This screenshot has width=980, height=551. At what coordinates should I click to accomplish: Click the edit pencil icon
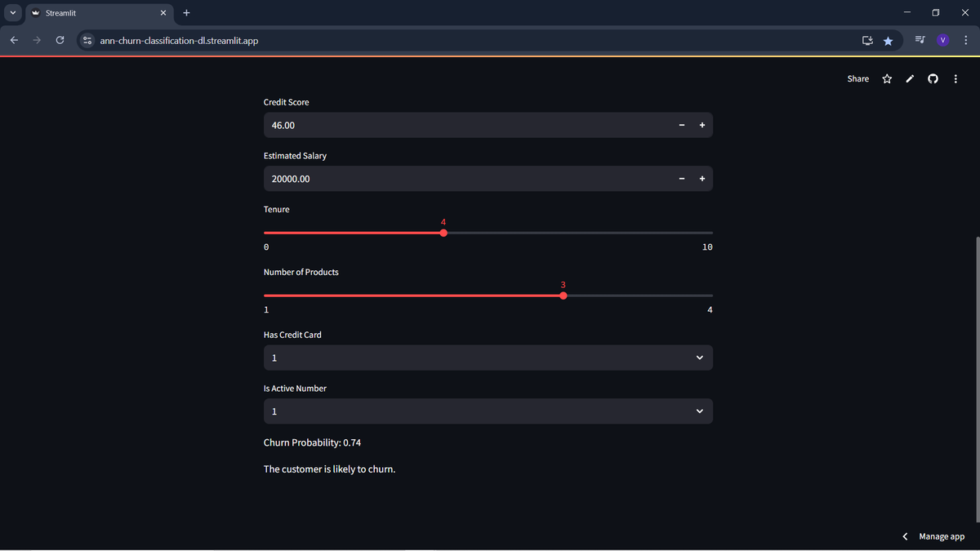tap(910, 78)
